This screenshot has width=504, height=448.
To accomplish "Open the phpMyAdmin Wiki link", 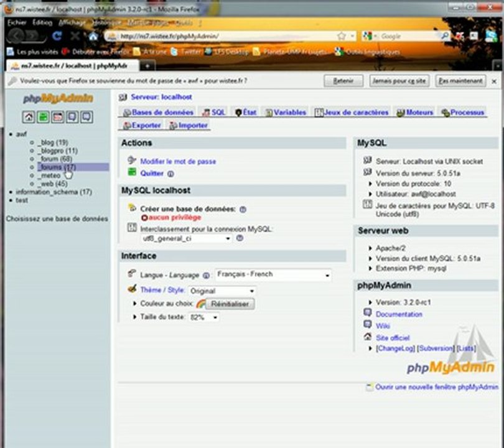I will pos(383,326).
